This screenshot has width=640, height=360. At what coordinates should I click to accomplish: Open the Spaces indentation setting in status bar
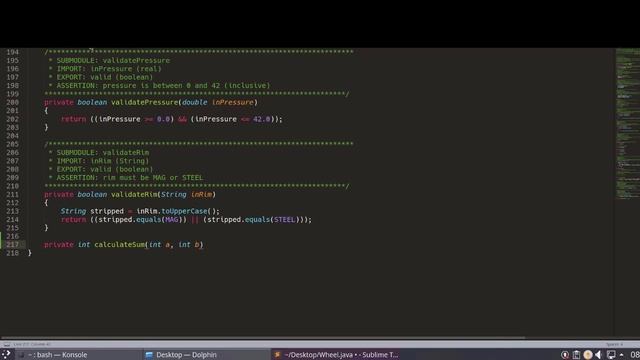614,344
